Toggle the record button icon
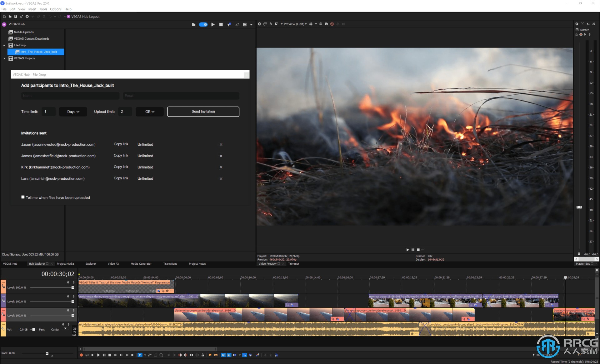The height and width of the screenshot is (364, 600). tap(81, 355)
